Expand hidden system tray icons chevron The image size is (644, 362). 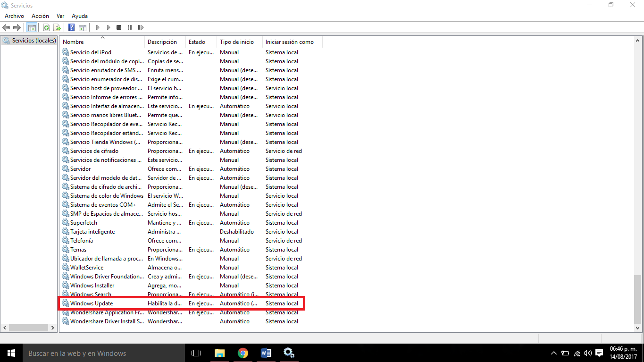[554, 353]
